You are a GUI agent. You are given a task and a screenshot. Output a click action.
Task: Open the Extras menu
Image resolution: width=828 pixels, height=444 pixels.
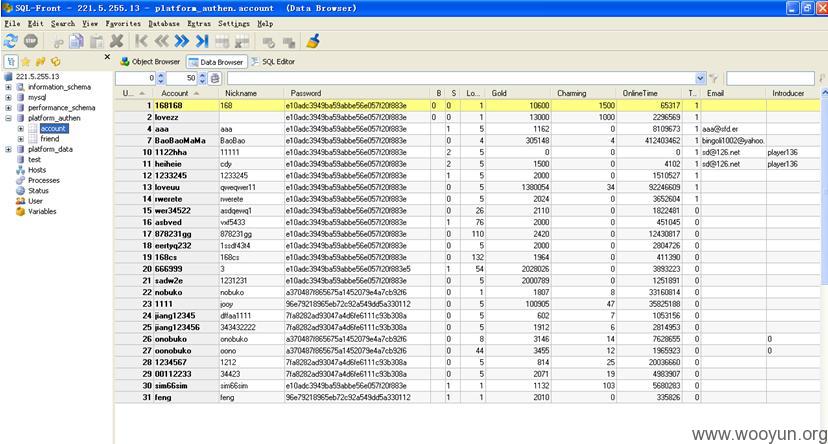(x=199, y=24)
